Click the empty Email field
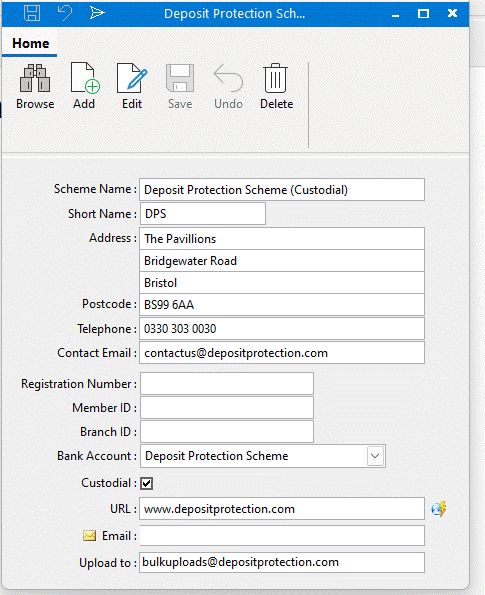The width and height of the screenshot is (485, 595). (282, 536)
